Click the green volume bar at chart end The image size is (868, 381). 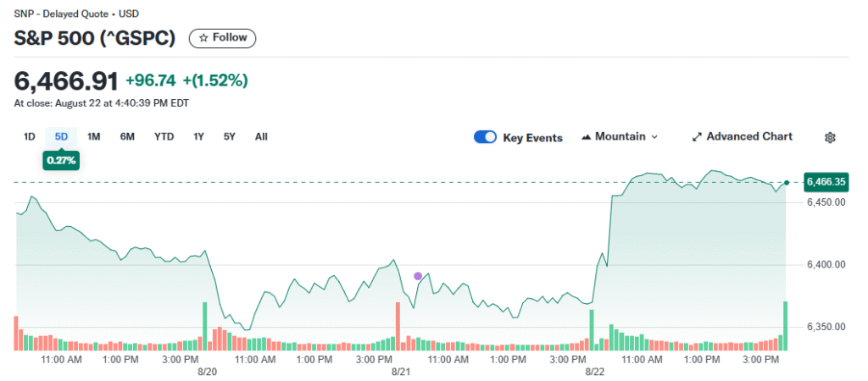[785, 326]
